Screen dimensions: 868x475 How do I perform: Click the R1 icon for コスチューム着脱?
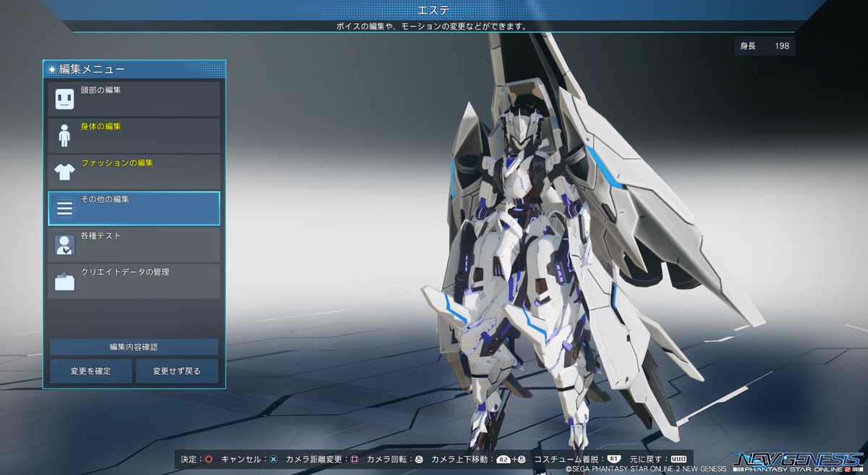(x=613, y=459)
